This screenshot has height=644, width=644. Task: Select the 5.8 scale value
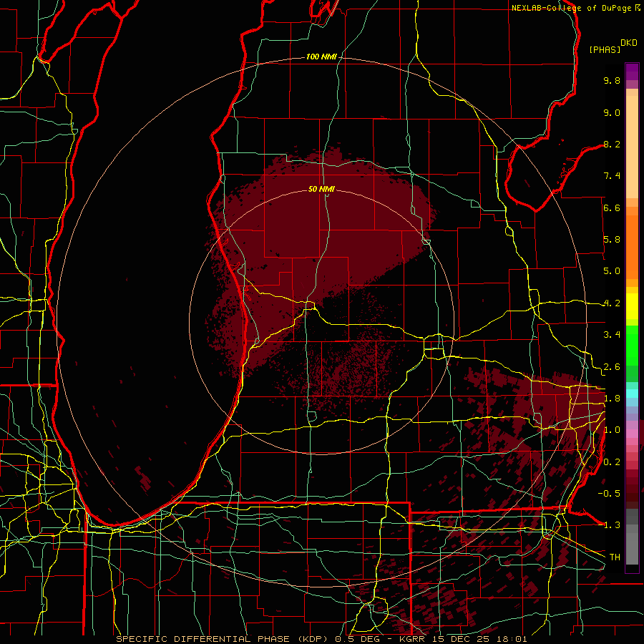612,240
